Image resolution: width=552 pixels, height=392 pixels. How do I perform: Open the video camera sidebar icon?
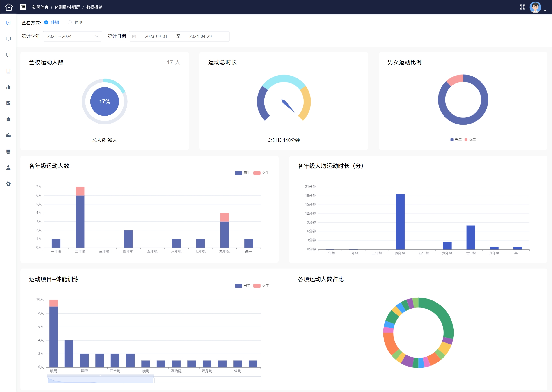point(8,135)
